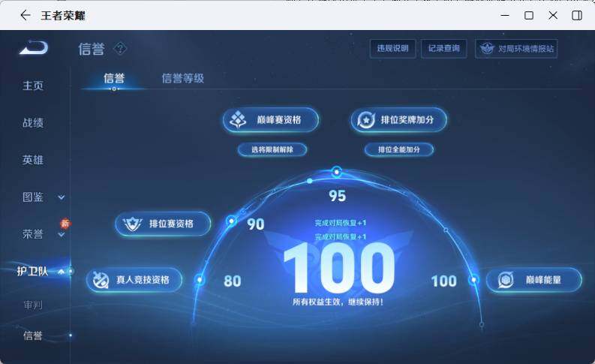Image resolution: width=595 pixels, height=364 pixels.
Task: Click the 巅峰赛资格 diamond icon
Action: click(238, 119)
